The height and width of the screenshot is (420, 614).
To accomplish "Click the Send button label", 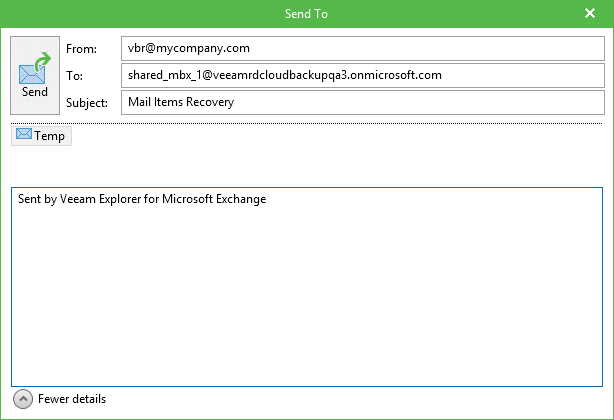I will pyautogui.click(x=35, y=92).
